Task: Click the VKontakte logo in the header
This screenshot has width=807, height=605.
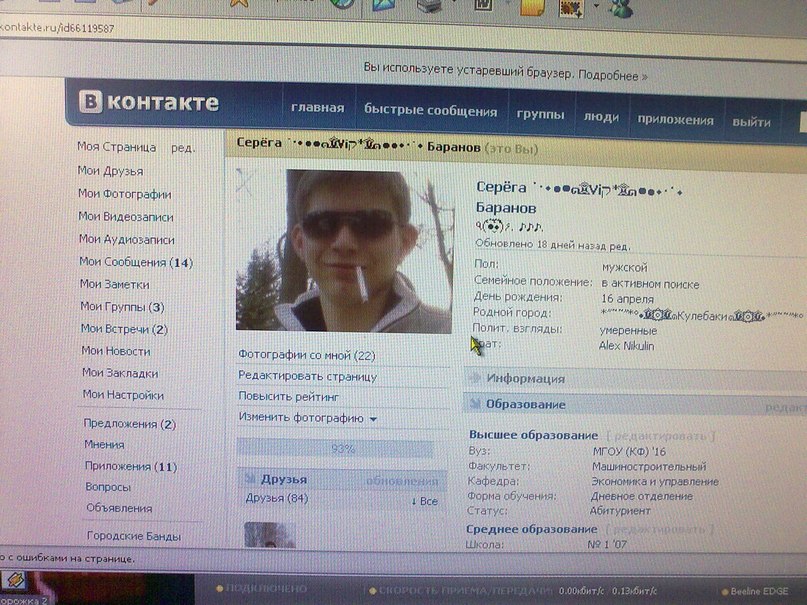Action: (149, 102)
